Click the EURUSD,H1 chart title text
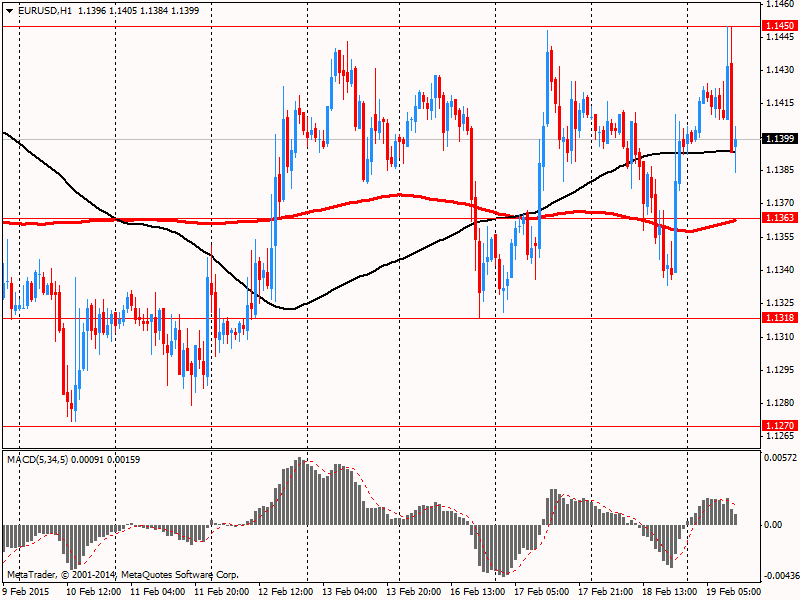The width and height of the screenshot is (800, 600). tap(44, 10)
